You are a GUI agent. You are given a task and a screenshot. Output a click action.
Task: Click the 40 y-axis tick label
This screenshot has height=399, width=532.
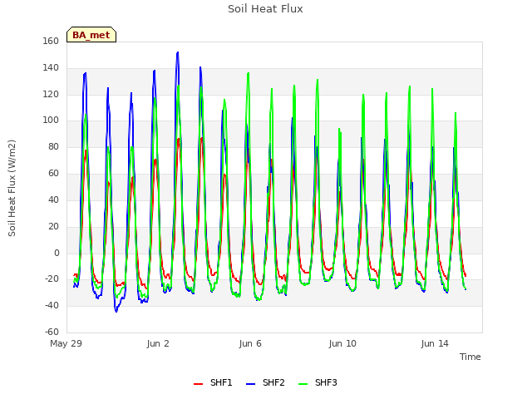(53, 199)
